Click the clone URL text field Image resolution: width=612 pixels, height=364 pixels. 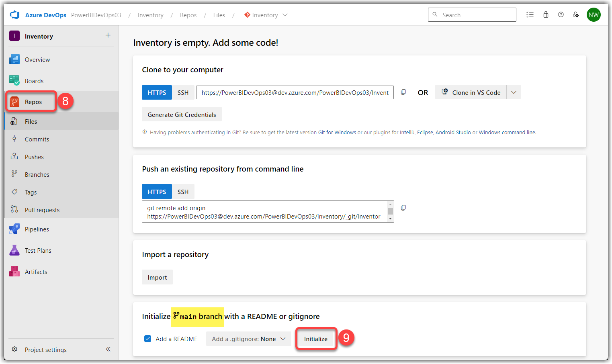pyautogui.click(x=295, y=92)
